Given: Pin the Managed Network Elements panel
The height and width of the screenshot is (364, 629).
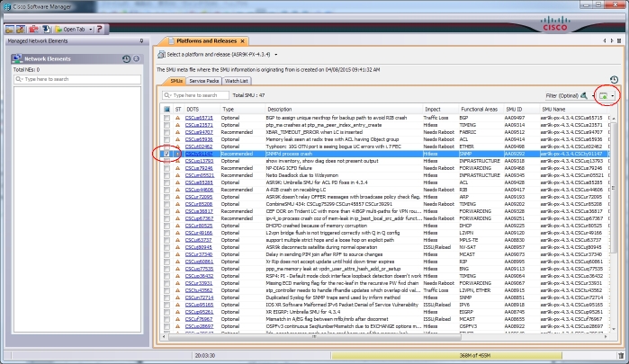Looking at the screenshot, I should tap(141, 40).
